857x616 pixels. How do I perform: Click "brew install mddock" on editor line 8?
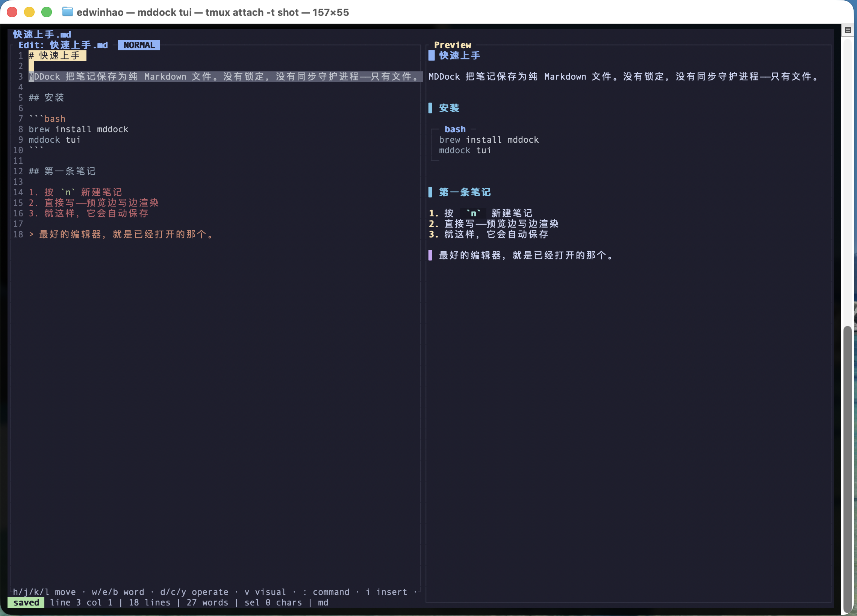(79, 129)
